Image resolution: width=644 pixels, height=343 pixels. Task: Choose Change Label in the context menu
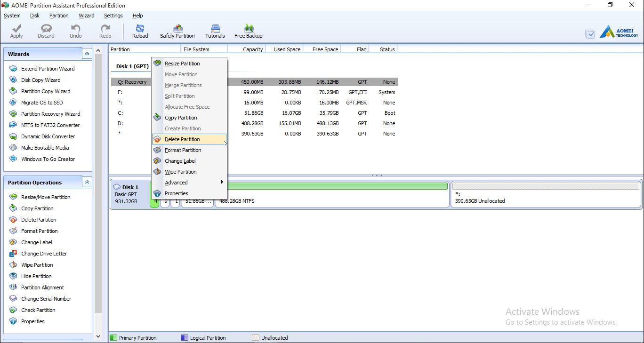point(189,161)
